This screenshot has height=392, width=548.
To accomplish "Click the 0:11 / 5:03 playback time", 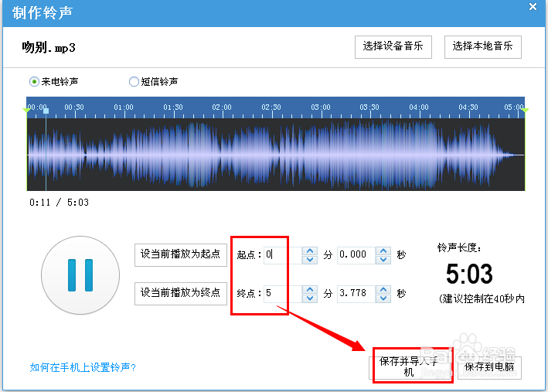I will (59, 203).
